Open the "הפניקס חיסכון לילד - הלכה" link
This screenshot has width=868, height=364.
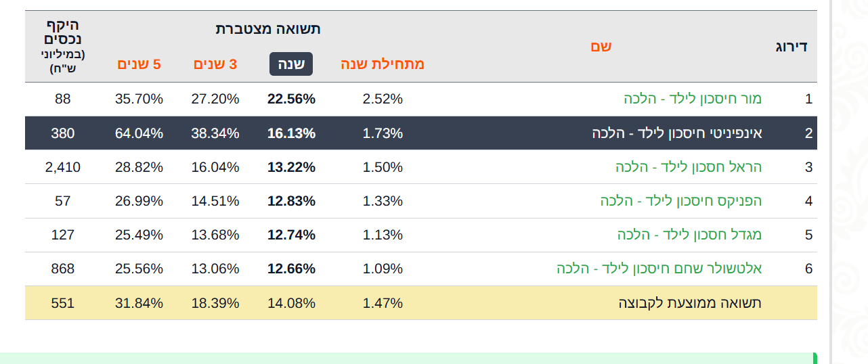coord(680,201)
